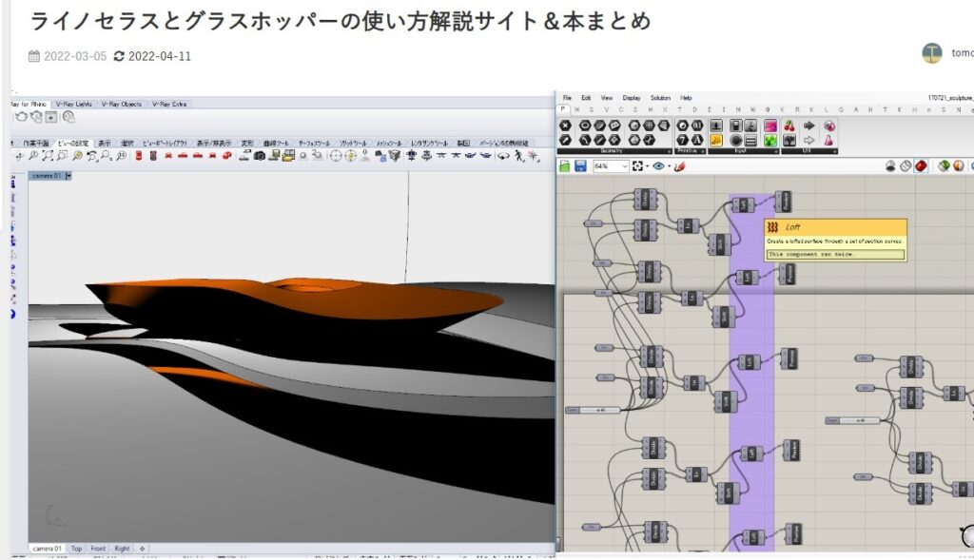Click the red shaded preview mode icon
The image size is (974, 560).
(x=921, y=166)
